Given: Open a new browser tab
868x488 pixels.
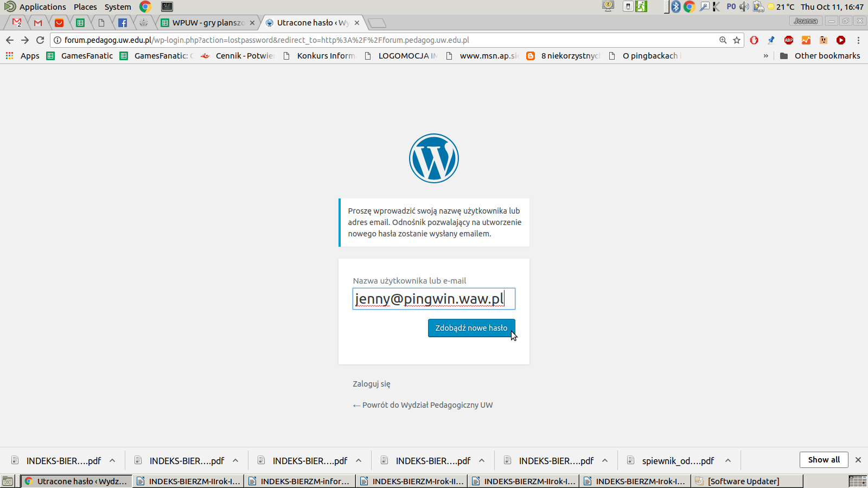Looking at the screenshot, I should point(377,23).
